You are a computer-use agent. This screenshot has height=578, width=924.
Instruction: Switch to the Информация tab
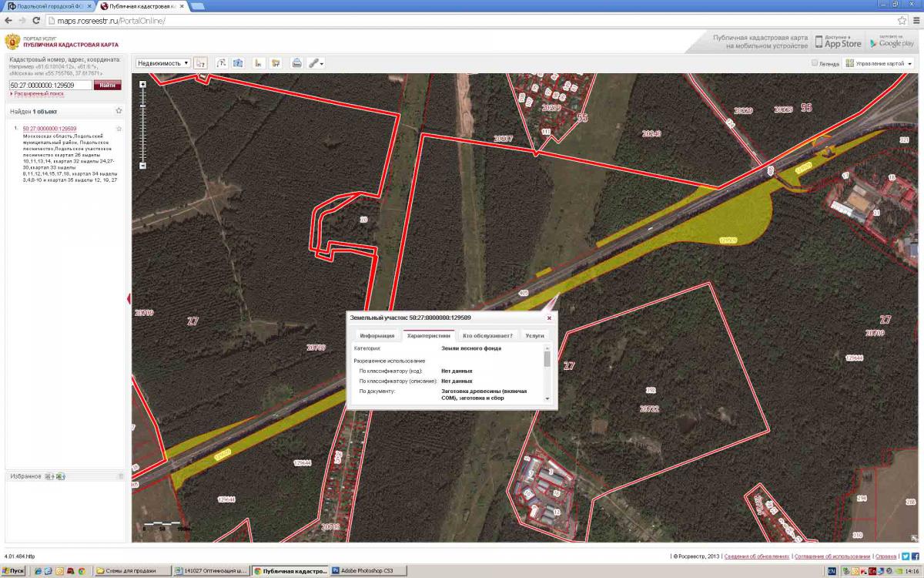pyautogui.click(x=377, y=336)
